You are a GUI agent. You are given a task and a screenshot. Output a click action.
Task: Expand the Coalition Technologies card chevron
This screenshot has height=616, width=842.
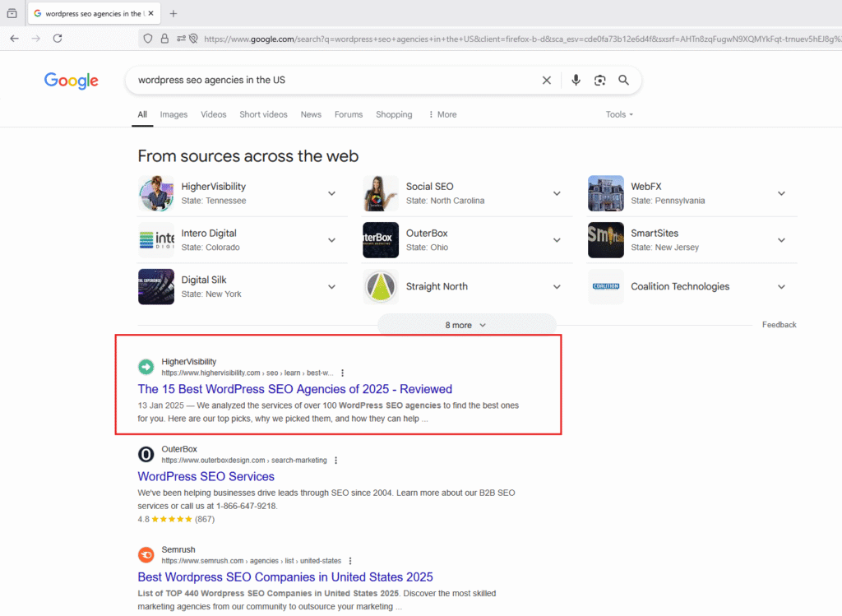[x=781, y=287]
